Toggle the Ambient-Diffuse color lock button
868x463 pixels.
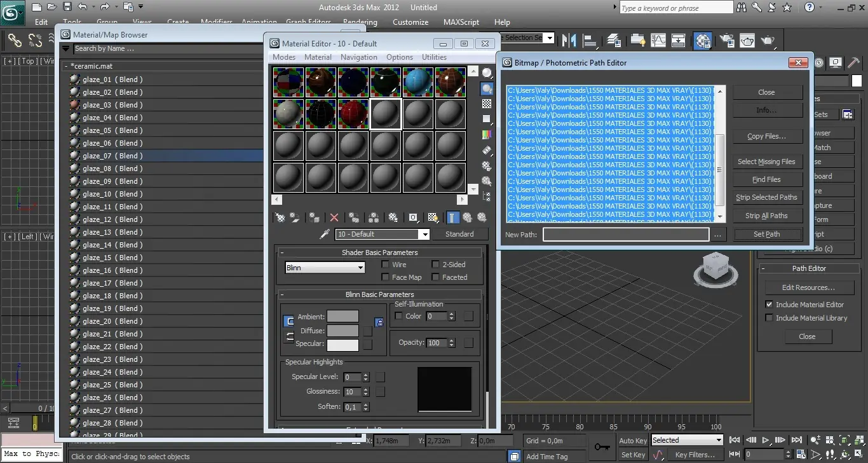tap(289, 321)
